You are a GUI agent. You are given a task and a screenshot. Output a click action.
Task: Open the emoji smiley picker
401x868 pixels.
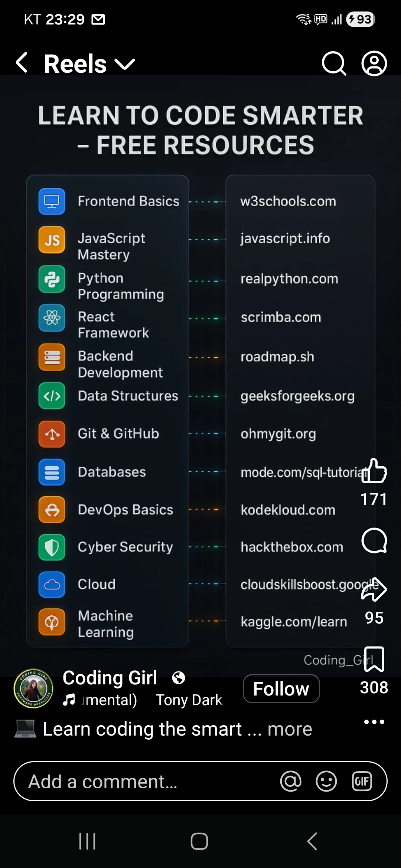(326, 781)
